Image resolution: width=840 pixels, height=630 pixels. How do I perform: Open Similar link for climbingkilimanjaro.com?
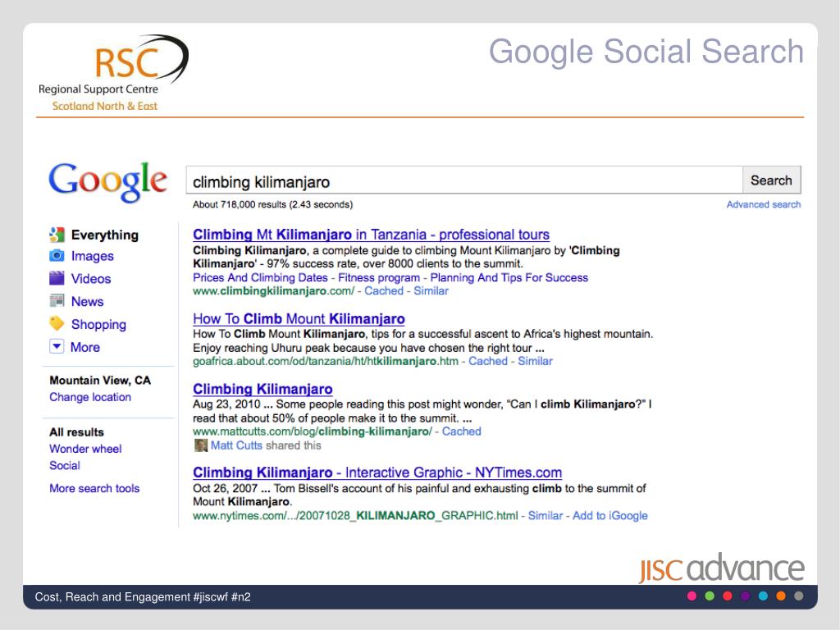click(x=431, y=291)
